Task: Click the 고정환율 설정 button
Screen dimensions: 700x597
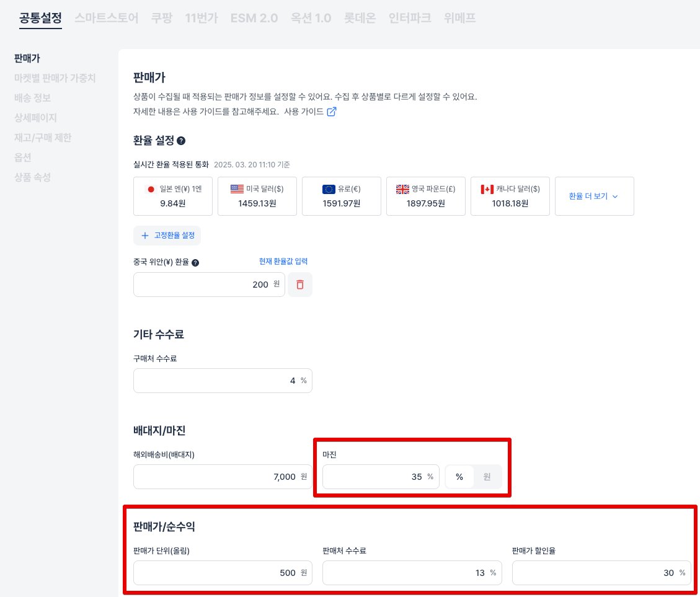Action: [167, 236]
